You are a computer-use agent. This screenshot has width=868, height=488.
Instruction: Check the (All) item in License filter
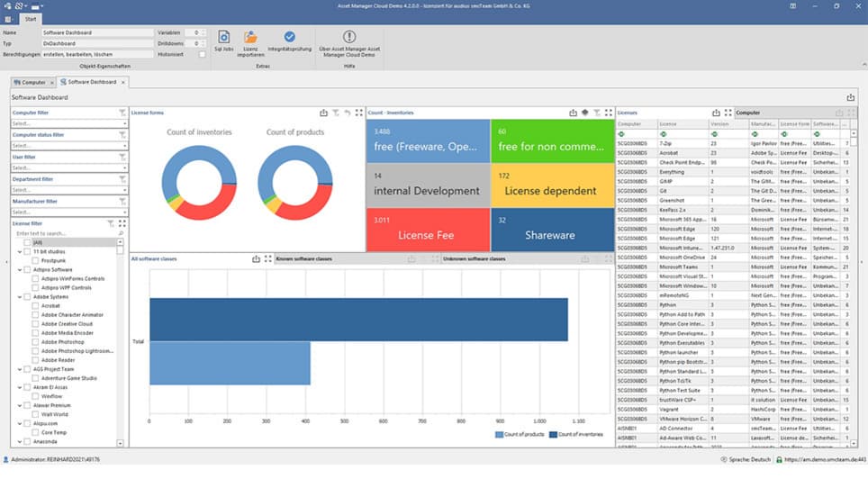(x=27, y=242)
